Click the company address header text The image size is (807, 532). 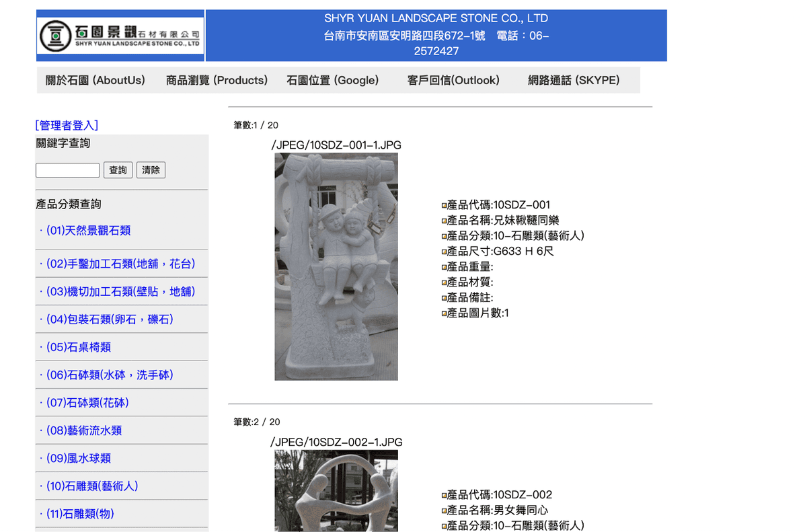click(436, 43)
